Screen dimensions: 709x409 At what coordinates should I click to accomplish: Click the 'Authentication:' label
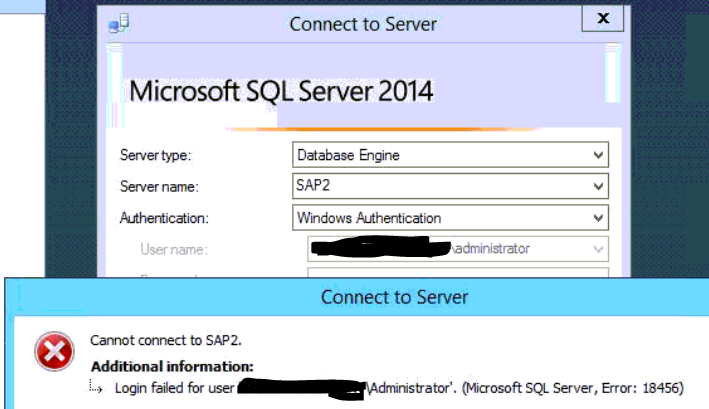164,218
